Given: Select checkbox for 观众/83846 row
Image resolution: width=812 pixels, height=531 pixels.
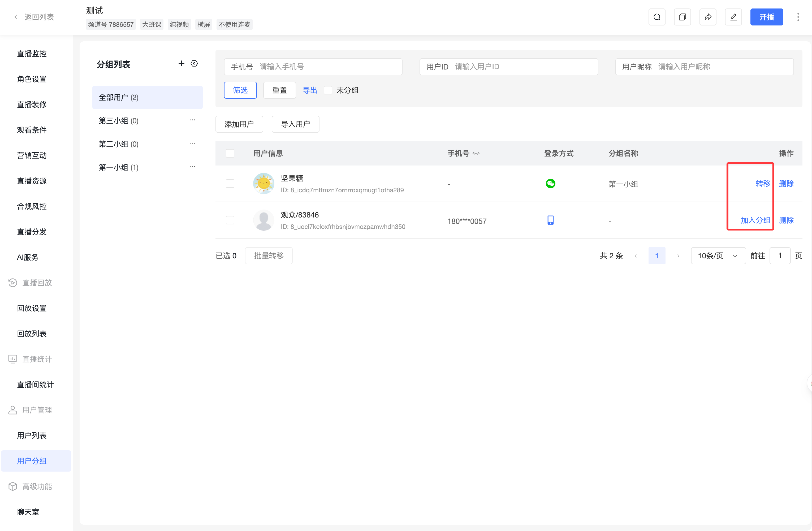Looking at the screenshot, I should point(230,220).
